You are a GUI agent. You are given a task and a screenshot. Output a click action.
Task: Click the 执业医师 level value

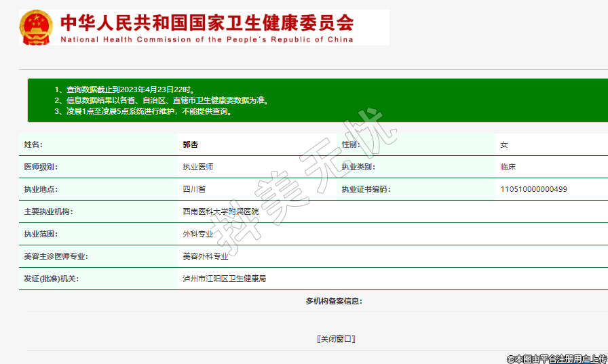point(197,167)
